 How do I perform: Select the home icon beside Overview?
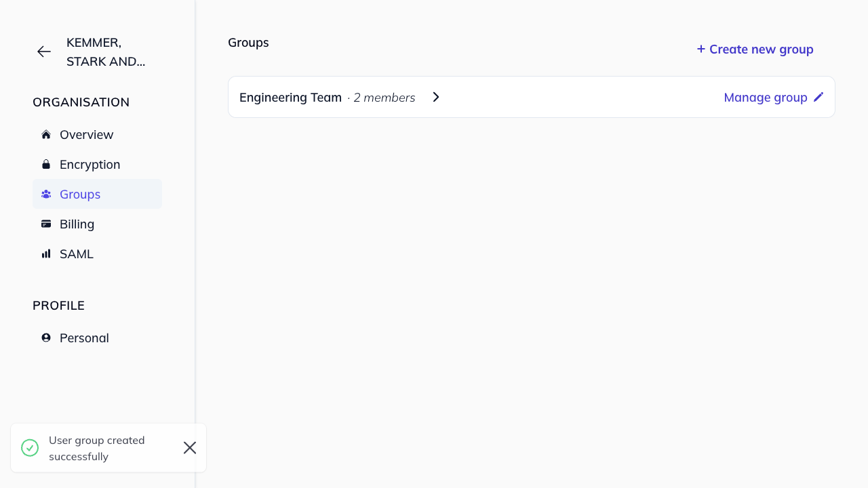tap(45, 134)
